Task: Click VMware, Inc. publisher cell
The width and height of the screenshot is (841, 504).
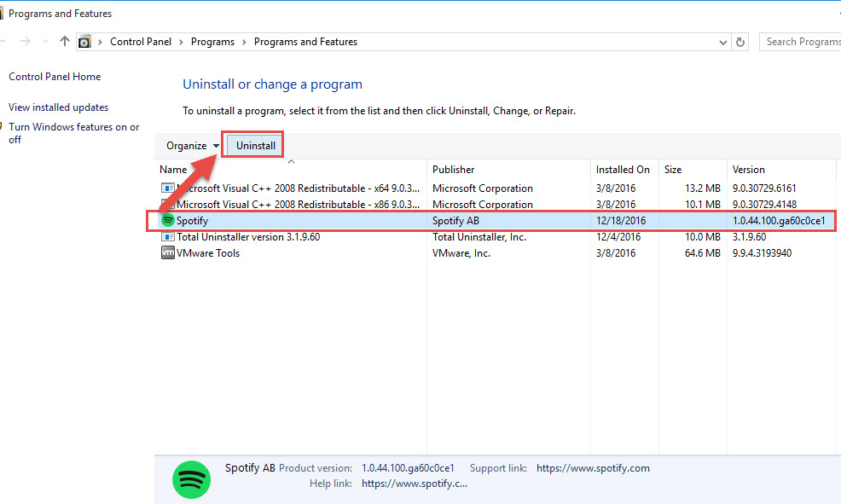Action: (x=461, y=252)
